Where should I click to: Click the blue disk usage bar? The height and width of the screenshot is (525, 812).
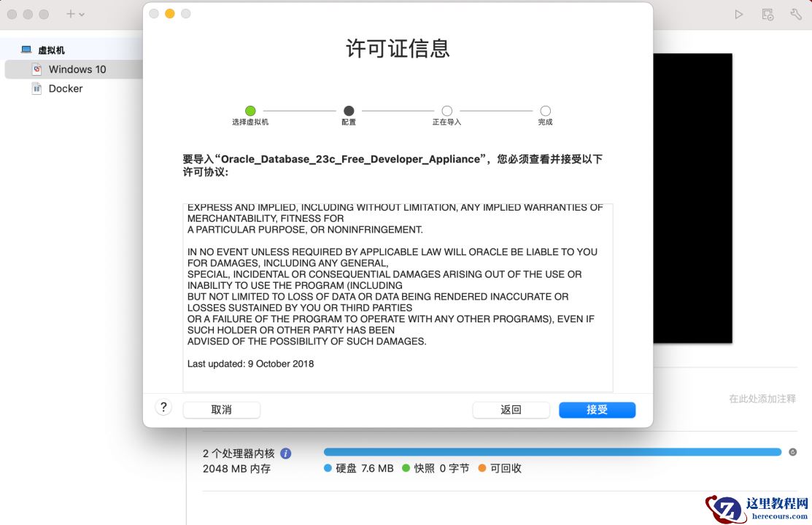[552, 452]
